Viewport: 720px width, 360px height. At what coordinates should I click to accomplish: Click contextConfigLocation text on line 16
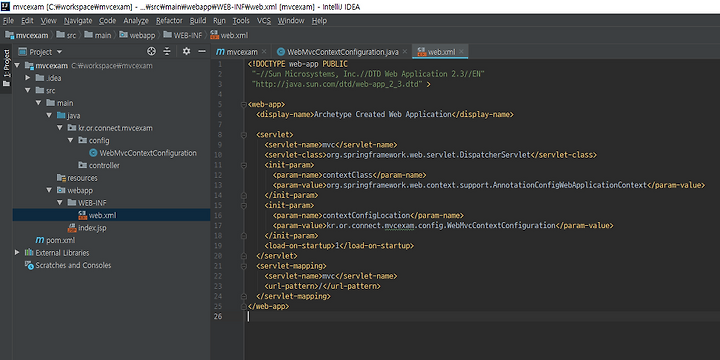[x=366, y=215]
